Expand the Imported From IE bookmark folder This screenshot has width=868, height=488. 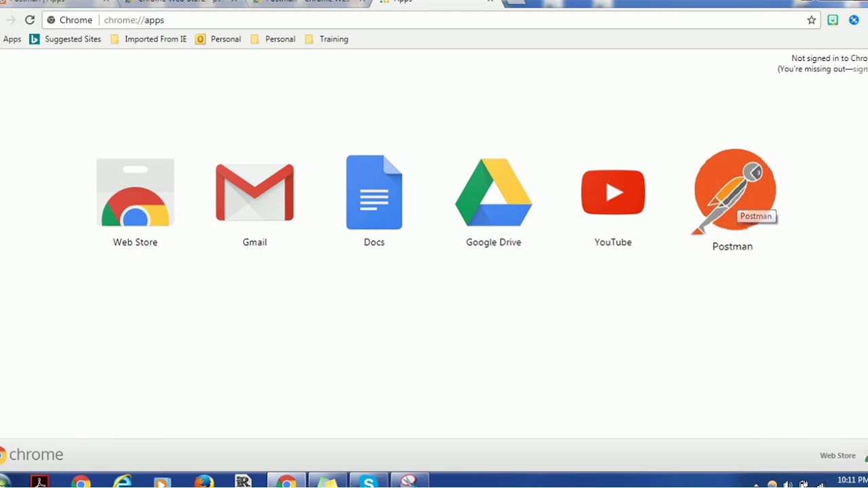click(x=148, y=39)
